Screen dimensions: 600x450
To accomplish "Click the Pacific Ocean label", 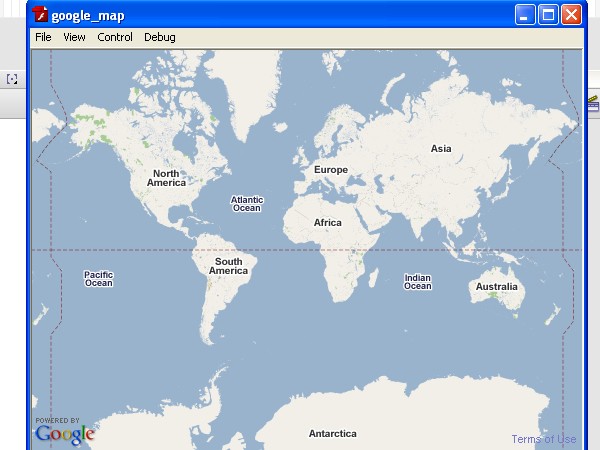I will (x=99, y=279).
